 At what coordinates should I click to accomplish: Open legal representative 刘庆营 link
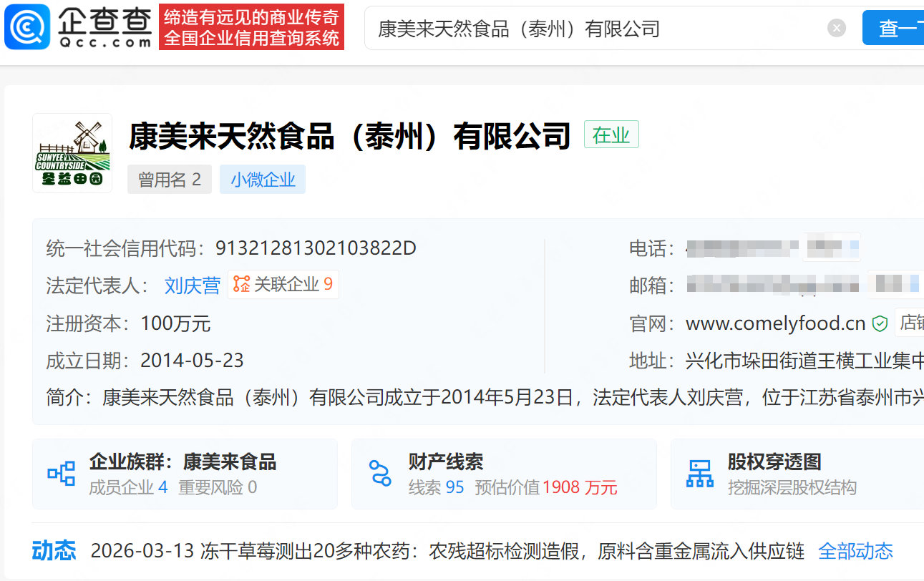point(193,285)
